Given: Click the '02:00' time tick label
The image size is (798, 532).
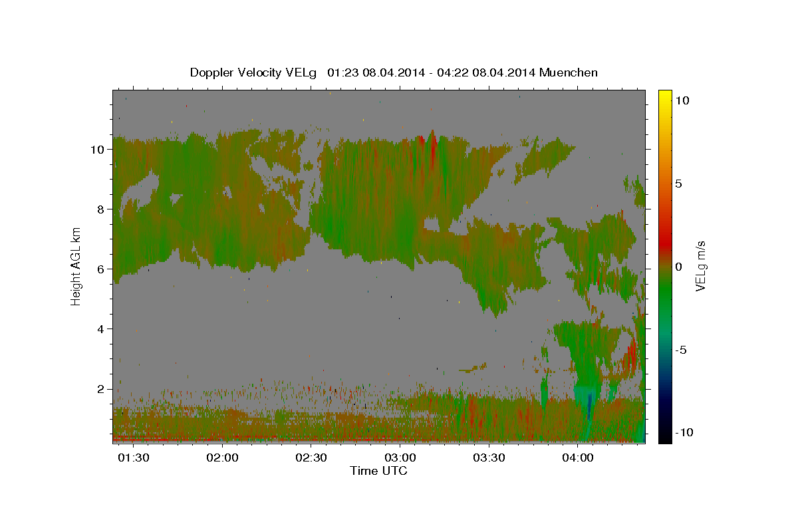Looking at the screenshot, I should tap(222, 458).
